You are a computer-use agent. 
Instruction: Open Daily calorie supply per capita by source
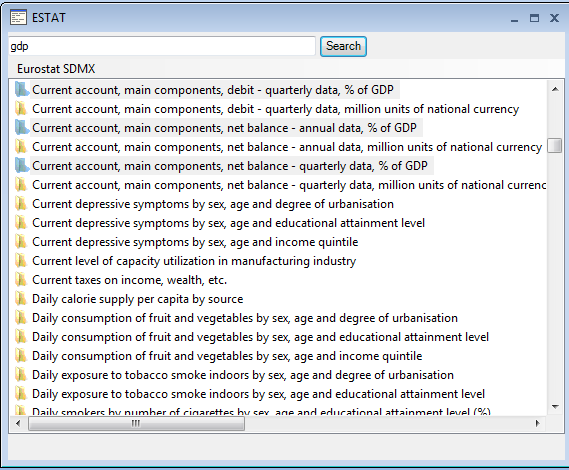pos(138,299)
